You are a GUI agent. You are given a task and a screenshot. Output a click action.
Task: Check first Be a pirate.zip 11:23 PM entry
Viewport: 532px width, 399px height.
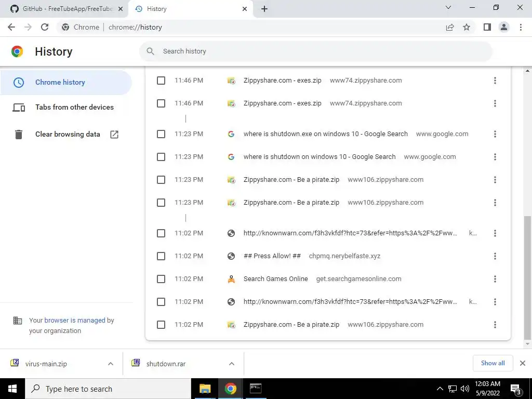161,179
